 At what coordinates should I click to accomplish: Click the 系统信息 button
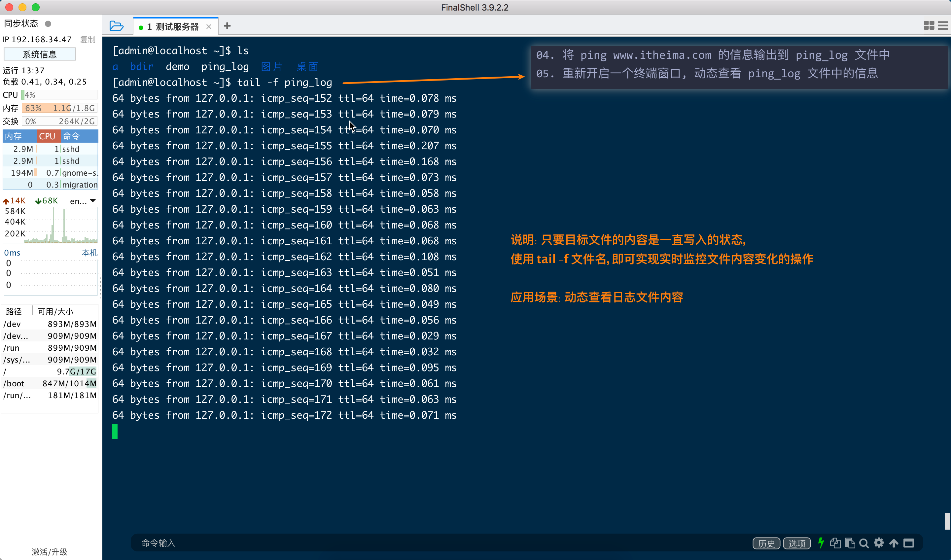[40, 54]
